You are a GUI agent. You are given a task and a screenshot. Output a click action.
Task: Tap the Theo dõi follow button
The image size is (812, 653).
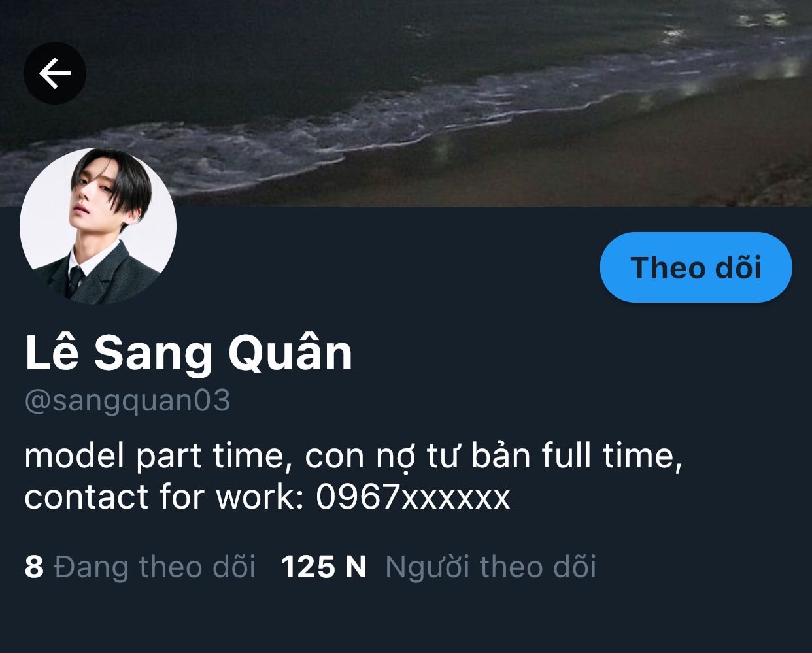click(x=696, y=267)
